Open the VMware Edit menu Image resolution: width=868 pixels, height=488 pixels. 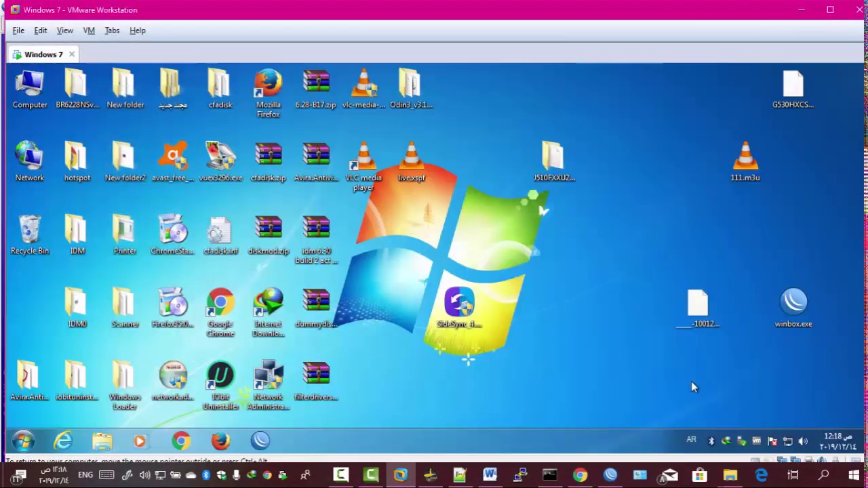click(x=41, y=30)
